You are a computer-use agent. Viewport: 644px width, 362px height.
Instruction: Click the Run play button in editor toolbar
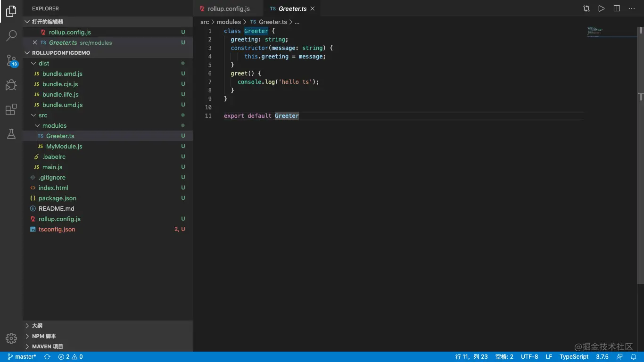[601, 8]
